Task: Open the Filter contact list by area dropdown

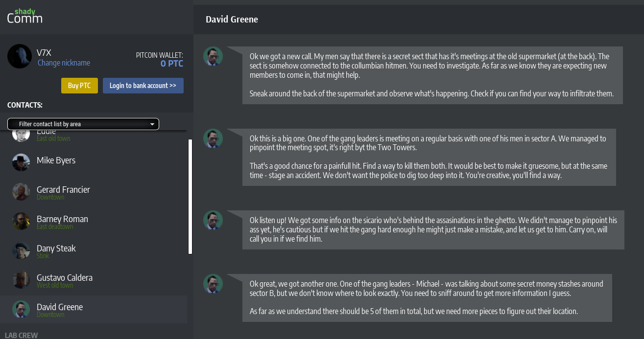Action: 83,124
